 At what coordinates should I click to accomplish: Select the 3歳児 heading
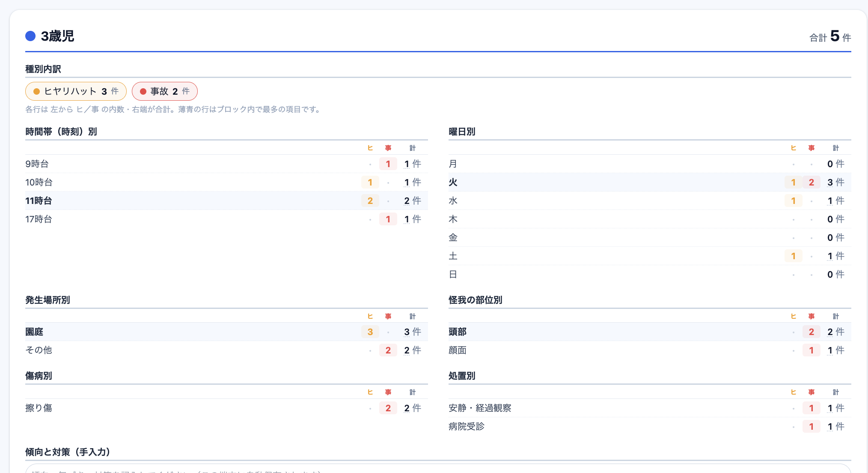click(x=57, y=36)
